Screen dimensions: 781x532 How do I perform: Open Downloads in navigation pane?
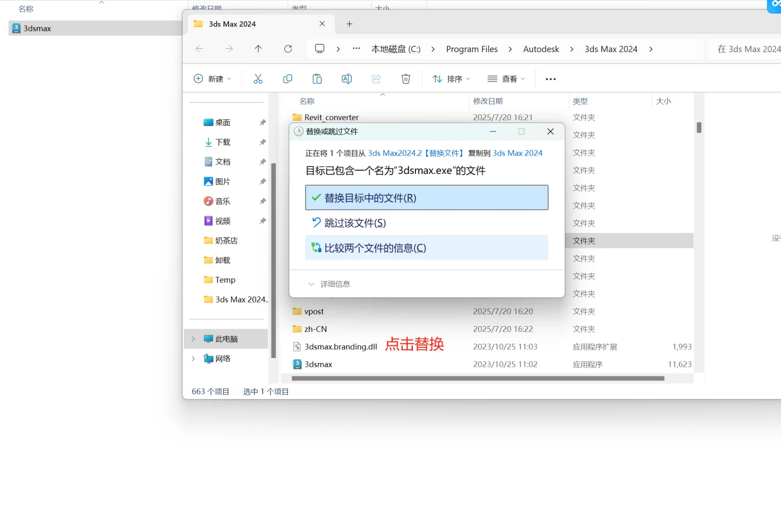[223, 142]
